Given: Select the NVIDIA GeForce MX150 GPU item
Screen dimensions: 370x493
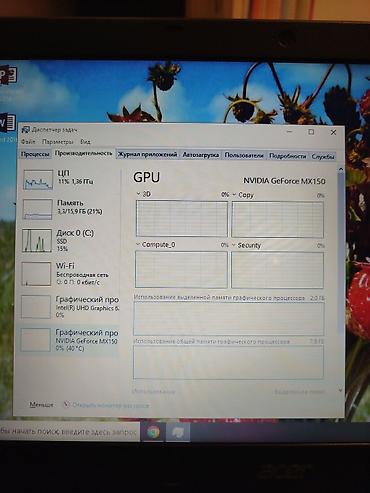Looking at the screenshot, I should pos(70,340).
